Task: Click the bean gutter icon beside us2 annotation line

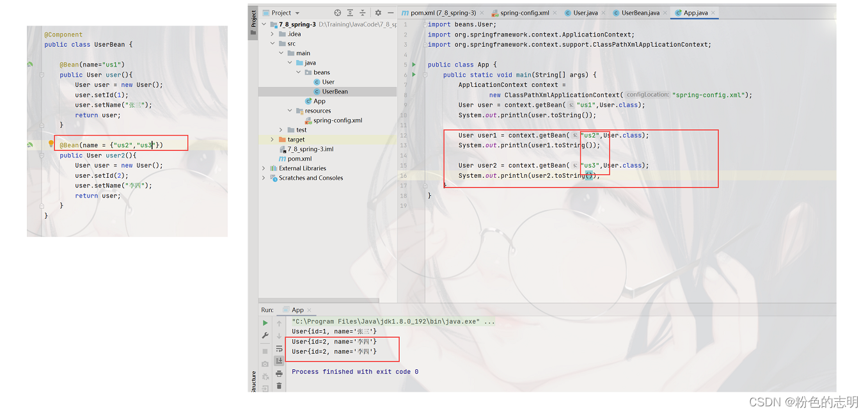Action: (x=30, y=145)
